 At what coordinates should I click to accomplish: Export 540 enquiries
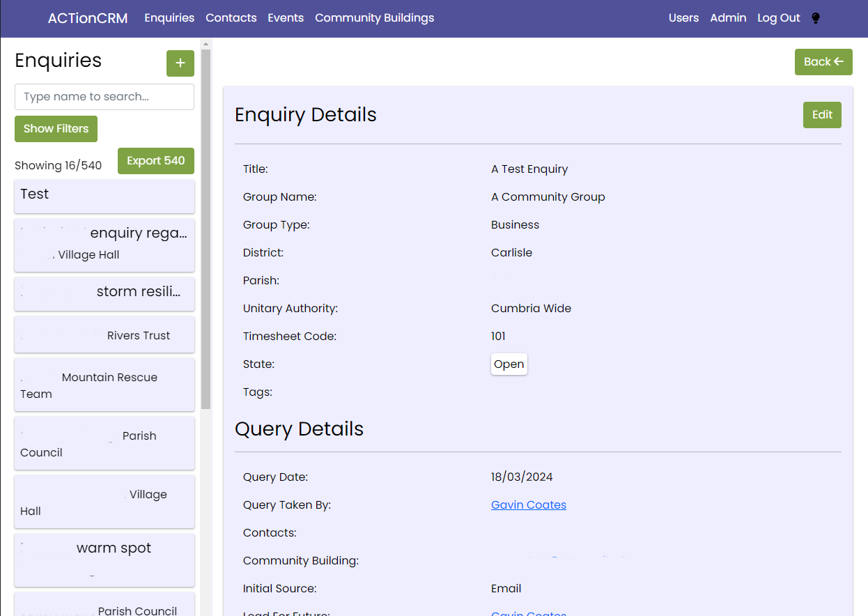tap(155, 161)
